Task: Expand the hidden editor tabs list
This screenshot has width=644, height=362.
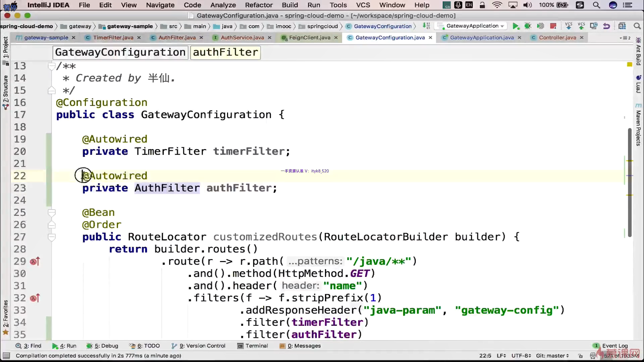Action: tap(625, 38)
